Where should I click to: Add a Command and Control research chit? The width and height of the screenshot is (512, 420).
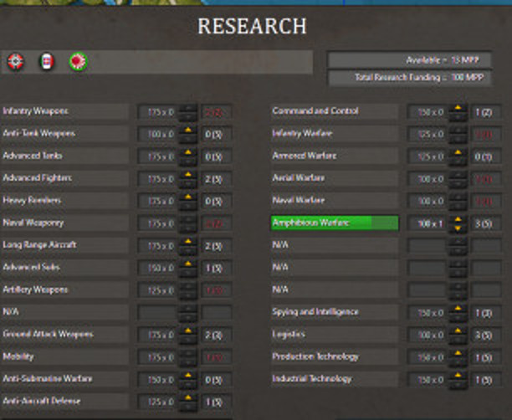[458, 108]
